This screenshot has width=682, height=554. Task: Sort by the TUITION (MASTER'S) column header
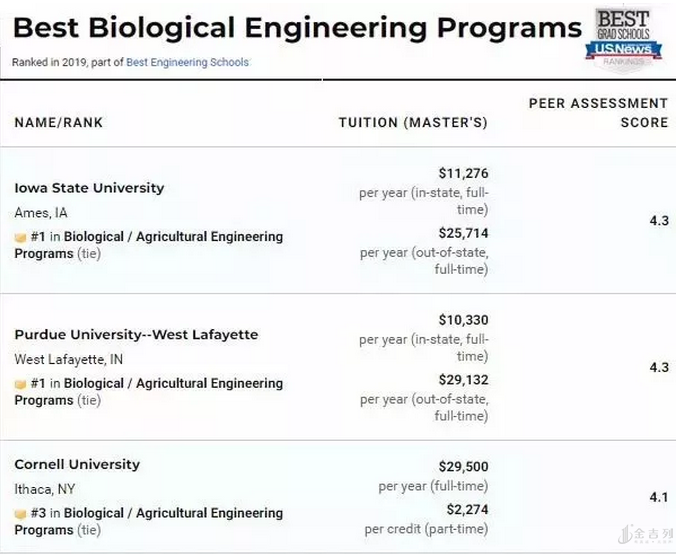tap(413, 123)
